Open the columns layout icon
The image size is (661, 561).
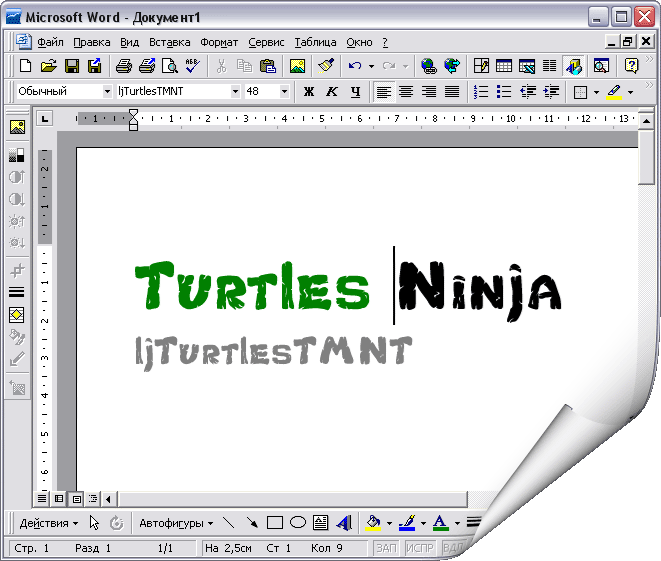[549, 66]
